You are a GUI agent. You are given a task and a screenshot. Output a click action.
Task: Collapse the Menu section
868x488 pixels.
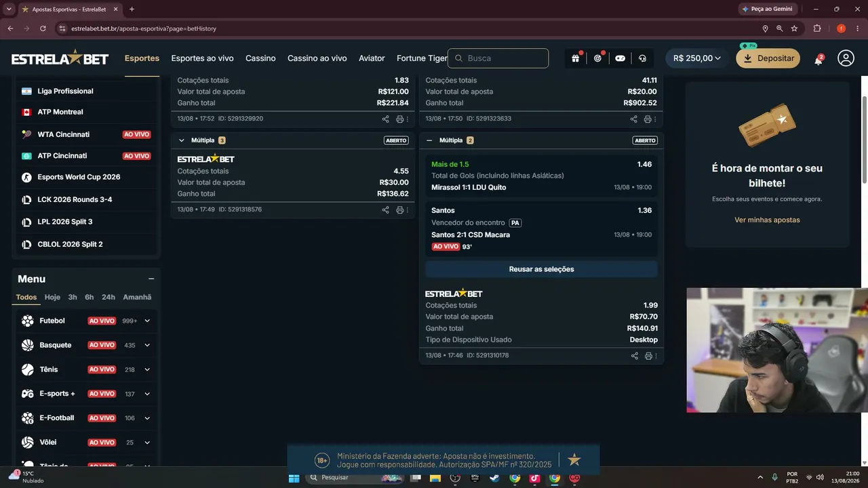pos(151,279)
